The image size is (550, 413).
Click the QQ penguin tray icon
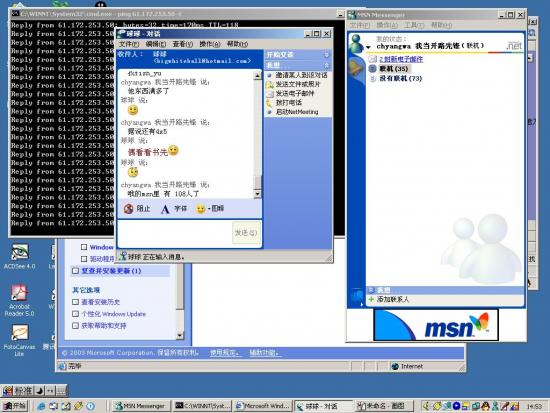point(485,406)
